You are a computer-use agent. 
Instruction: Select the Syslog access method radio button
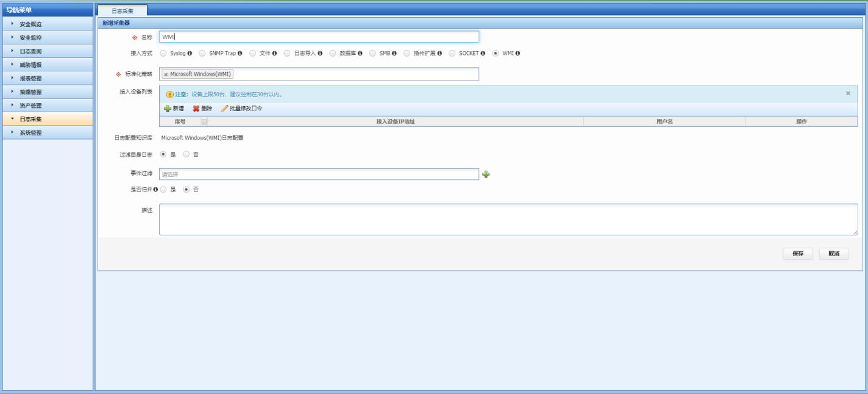tap(163, 53)
